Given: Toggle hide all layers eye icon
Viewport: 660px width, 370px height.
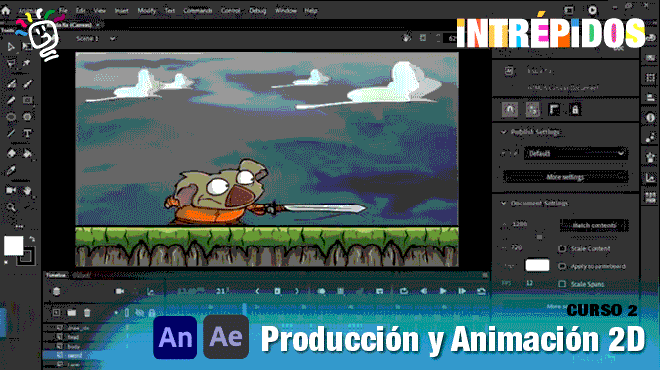Looking at the screenshot, I should click(139, 313).
